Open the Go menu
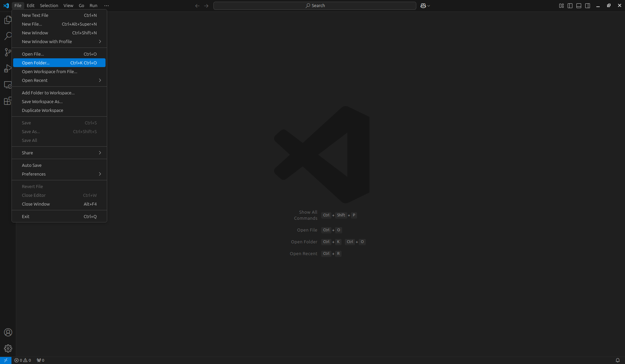The height and width of the screenshot is (364, 625). (x=82, y=6)
